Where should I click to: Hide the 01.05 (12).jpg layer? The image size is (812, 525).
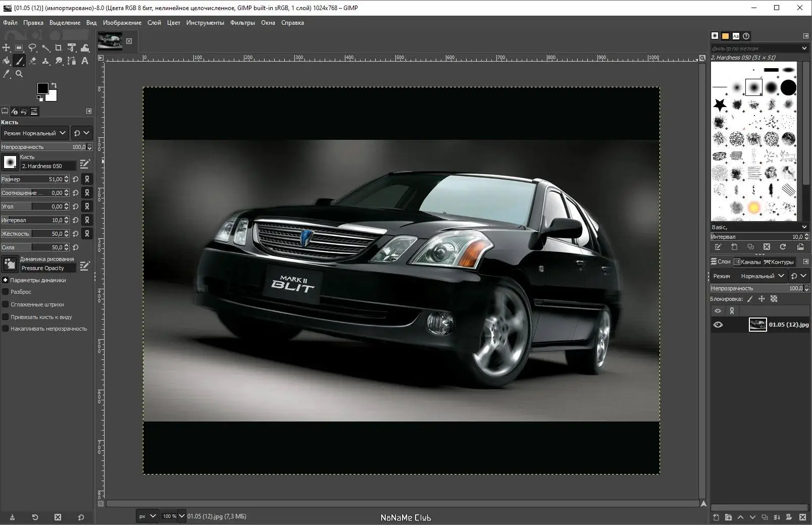718,325
